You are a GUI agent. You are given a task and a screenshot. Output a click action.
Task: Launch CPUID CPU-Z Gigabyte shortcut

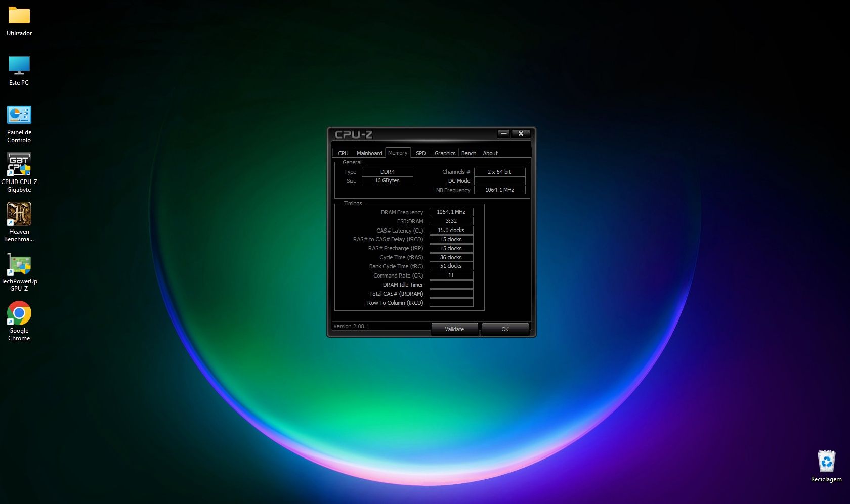[x=19, y=164]
